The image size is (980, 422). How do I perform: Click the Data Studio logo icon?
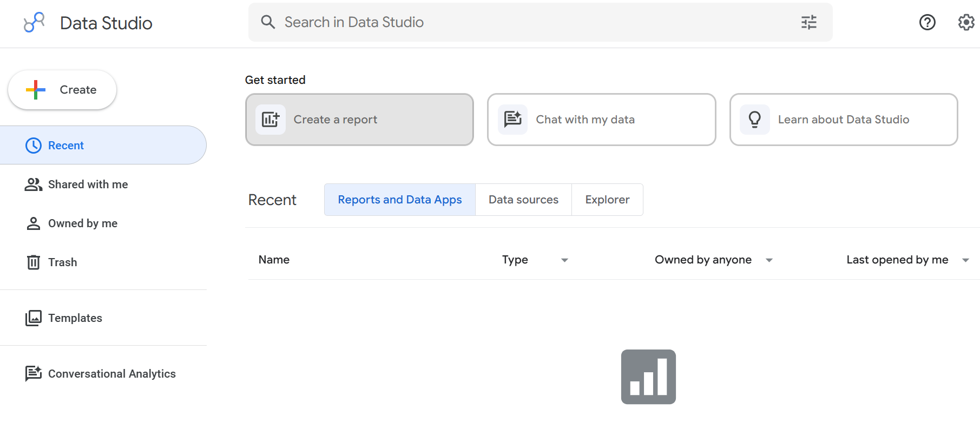(34, 22)
